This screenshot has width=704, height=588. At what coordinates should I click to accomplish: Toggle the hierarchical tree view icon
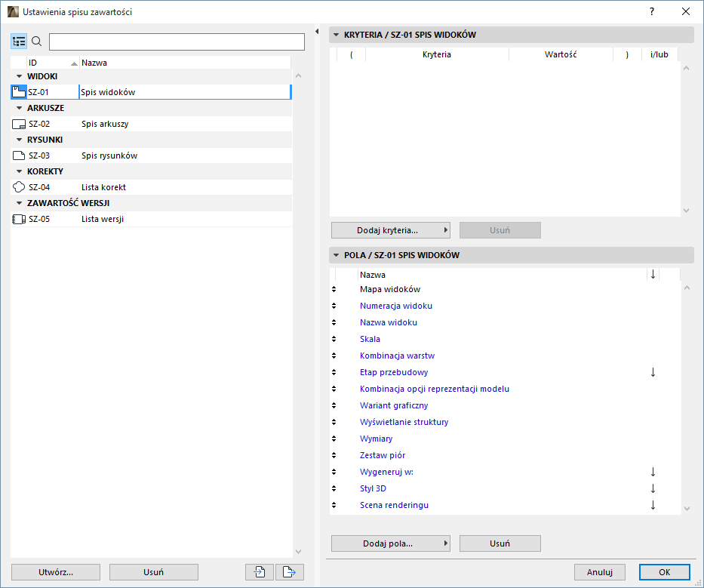[19, 42]
